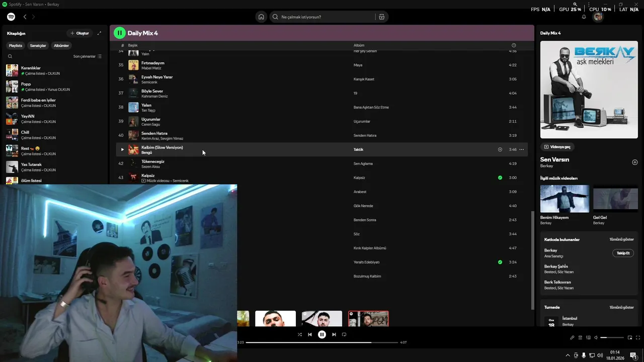Toggle shuffle playback

[299, 334]
